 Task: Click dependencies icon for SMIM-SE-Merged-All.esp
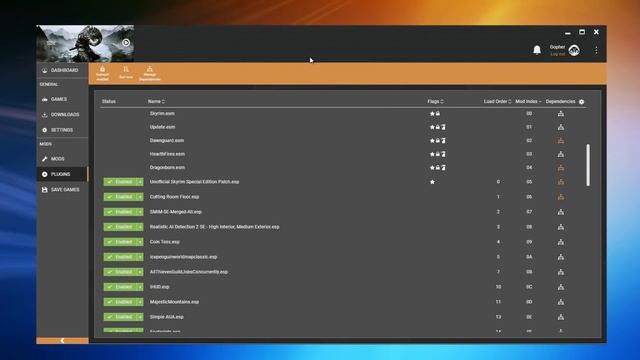click(x=561, y=212)
